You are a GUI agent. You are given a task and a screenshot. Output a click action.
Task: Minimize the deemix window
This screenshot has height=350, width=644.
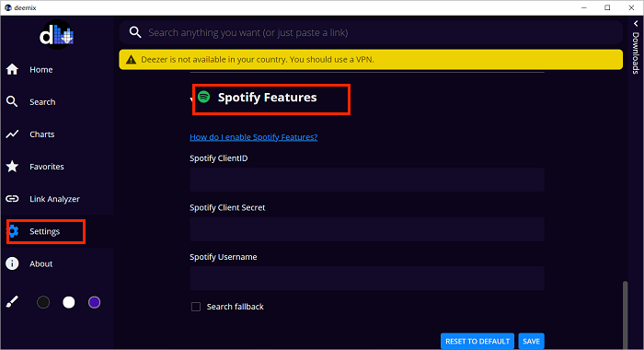click(x=584, y=7)
